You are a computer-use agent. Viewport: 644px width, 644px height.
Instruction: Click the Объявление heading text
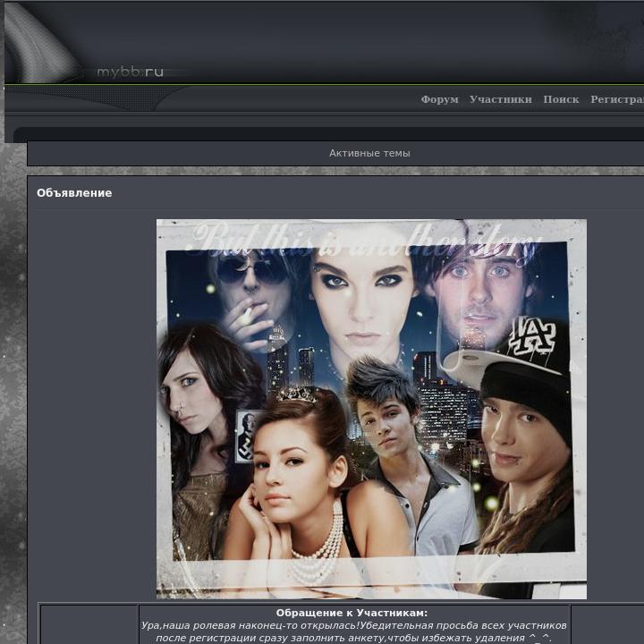point(74,193)
